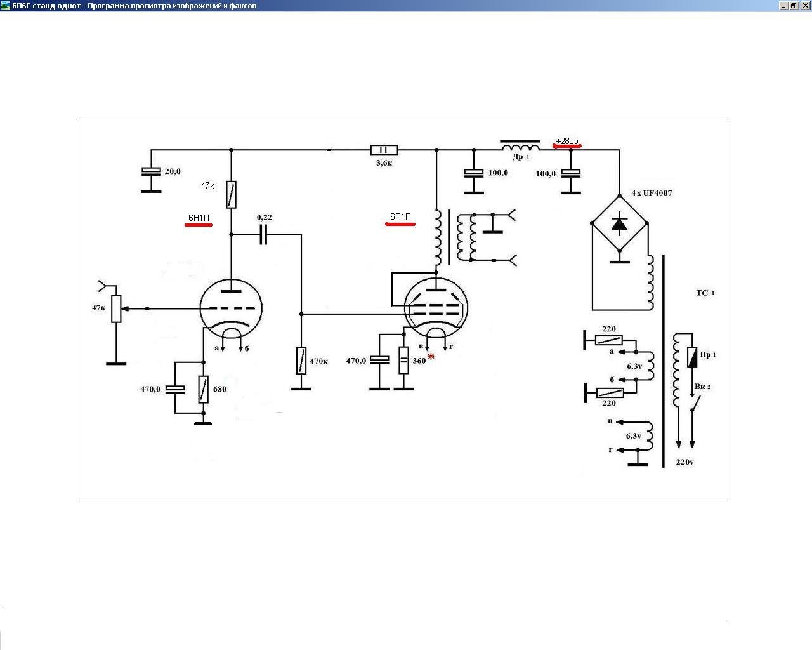Image resolution: width=812 pixels, height=650 pixels.
Task: Click the 47к label beside input potentiometer
Action: (98, 307)
